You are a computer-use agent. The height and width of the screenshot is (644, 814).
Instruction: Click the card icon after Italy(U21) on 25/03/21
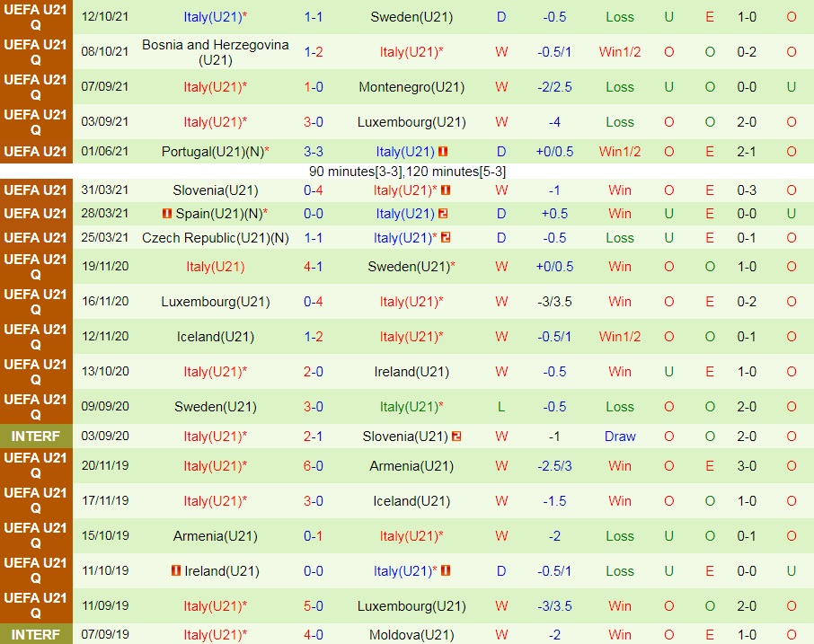[x=446, y=238]
